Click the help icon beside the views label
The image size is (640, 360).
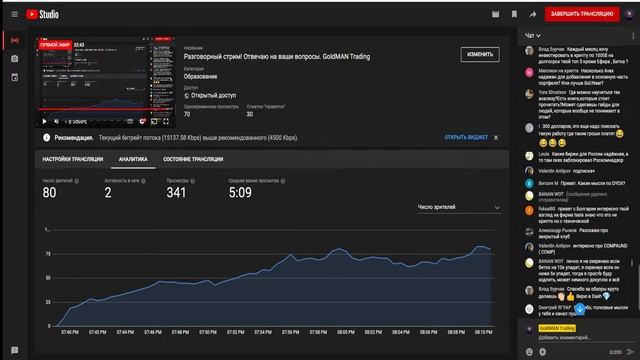193,181
